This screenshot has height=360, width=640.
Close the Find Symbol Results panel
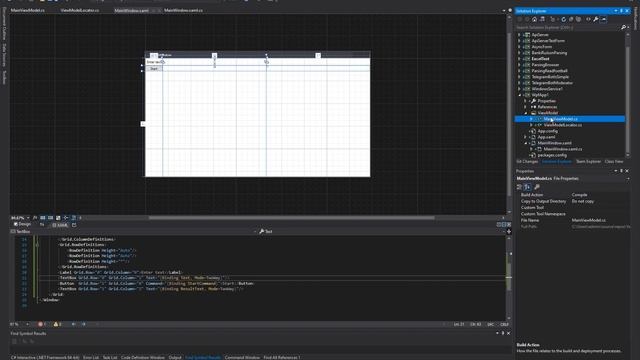click(x=508, y=333)
